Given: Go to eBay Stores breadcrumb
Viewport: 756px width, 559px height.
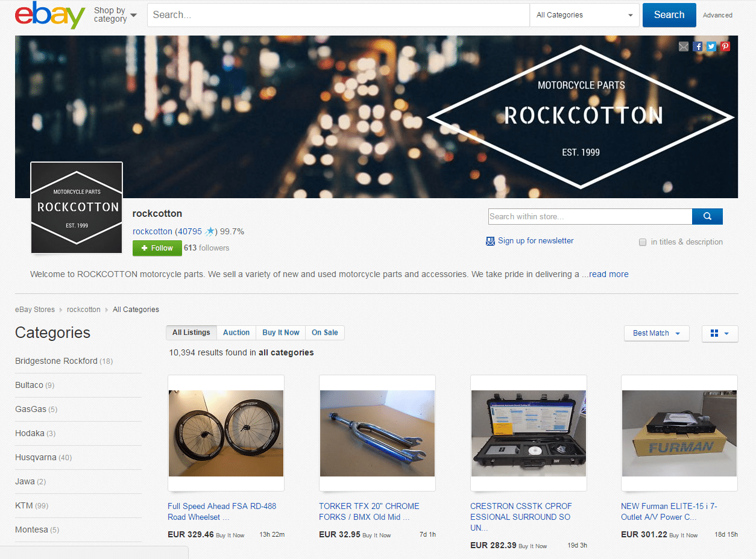Looking at the screenshot, I should point(35,310).
